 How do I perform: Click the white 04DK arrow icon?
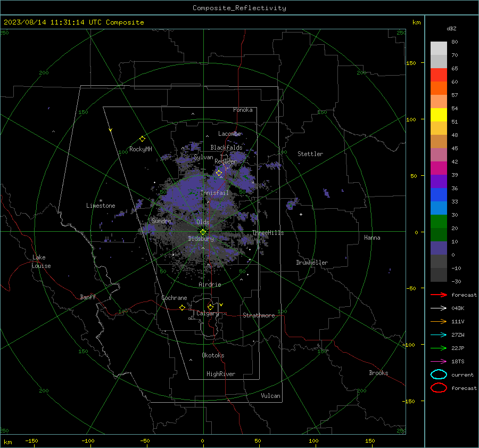[439, 308]
